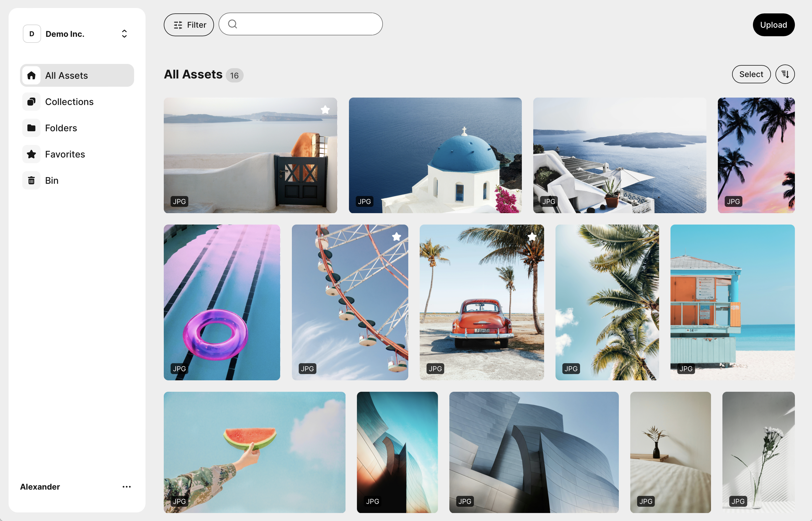Navigate to the Bin section
The width and height of the screenshot is (812, 521).
[52, 180]
